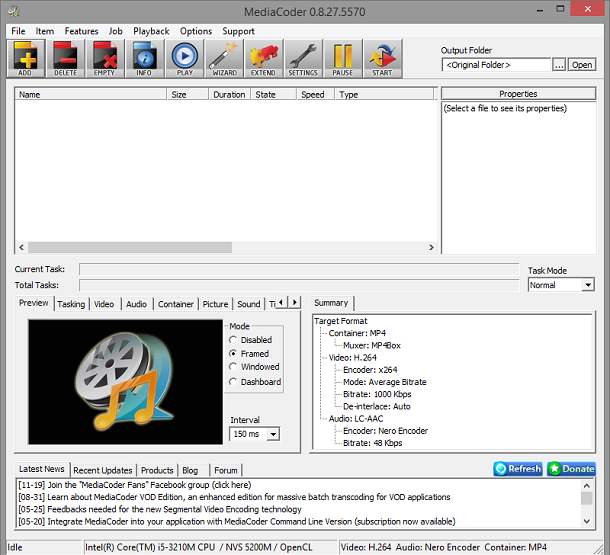Image resolution: width=610 pixels, height=555 pixels.
Task: Switch to the Video tab
Action: (104, 304)
